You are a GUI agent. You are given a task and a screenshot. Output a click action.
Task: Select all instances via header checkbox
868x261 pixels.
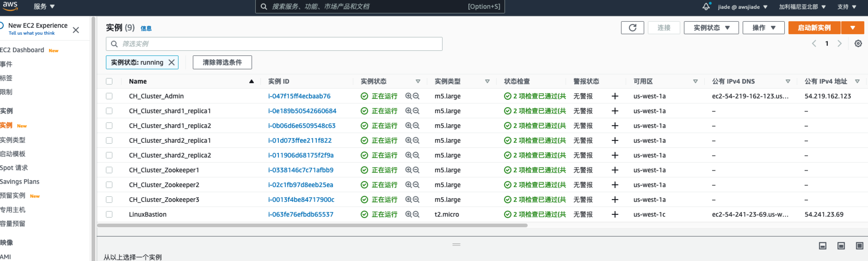point(109,81)
